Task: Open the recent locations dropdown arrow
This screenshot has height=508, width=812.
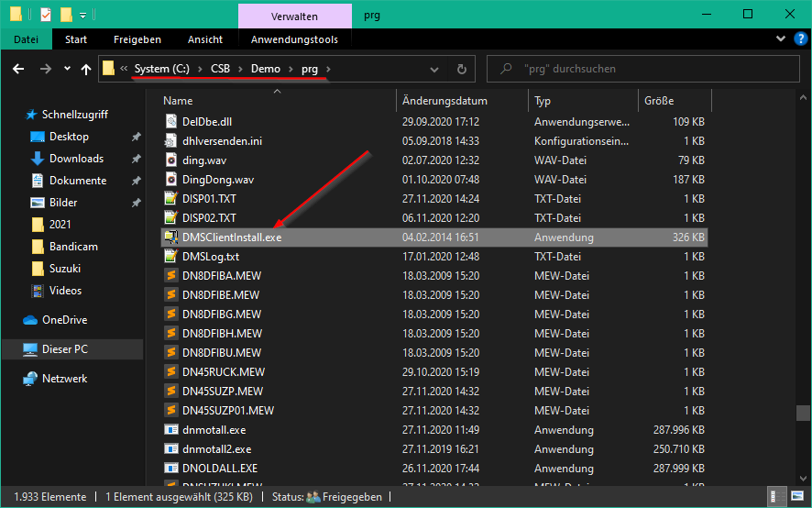Action: tap(67, 69)
